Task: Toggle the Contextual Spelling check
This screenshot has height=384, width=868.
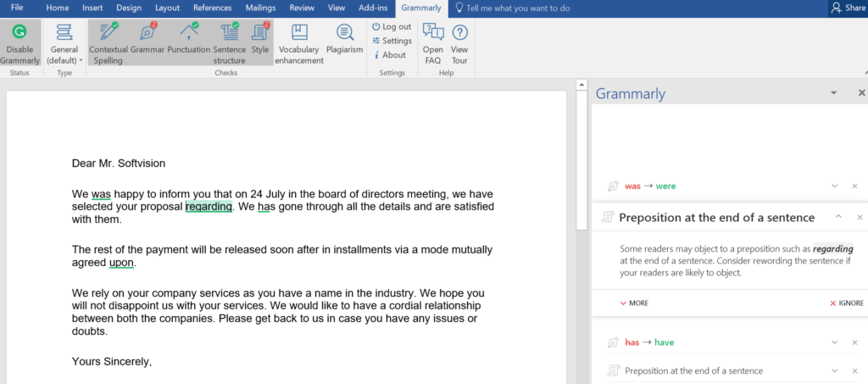Action: tap(108, 43)
